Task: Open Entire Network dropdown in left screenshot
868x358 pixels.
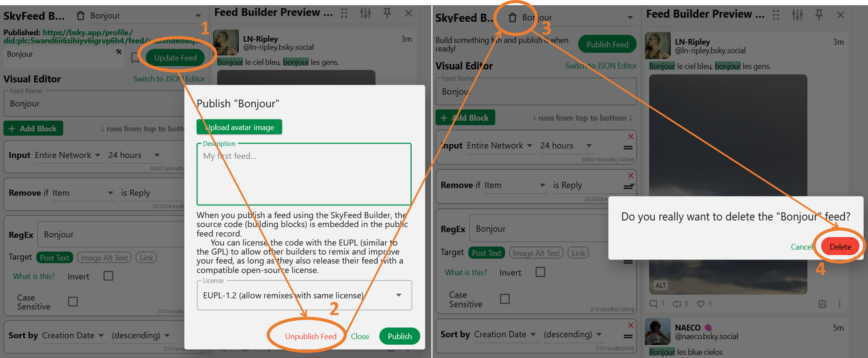Action: click(68, 155)
